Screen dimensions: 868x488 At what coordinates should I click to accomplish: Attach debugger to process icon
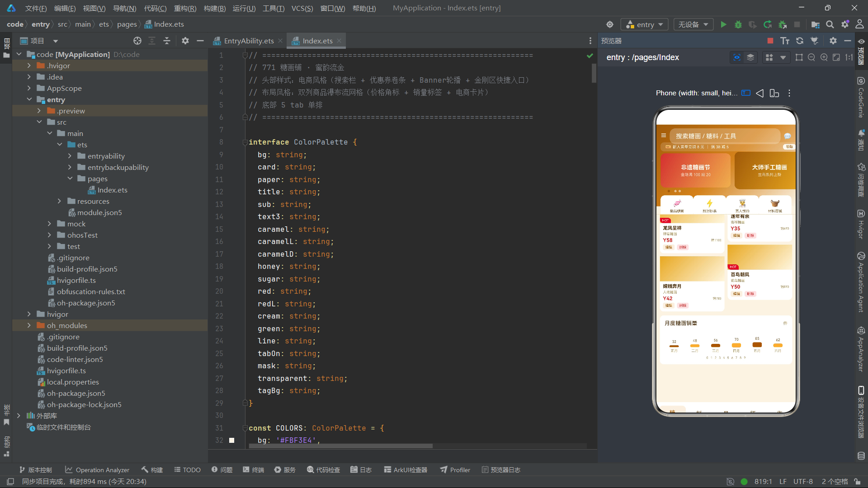tap(783, 24)
